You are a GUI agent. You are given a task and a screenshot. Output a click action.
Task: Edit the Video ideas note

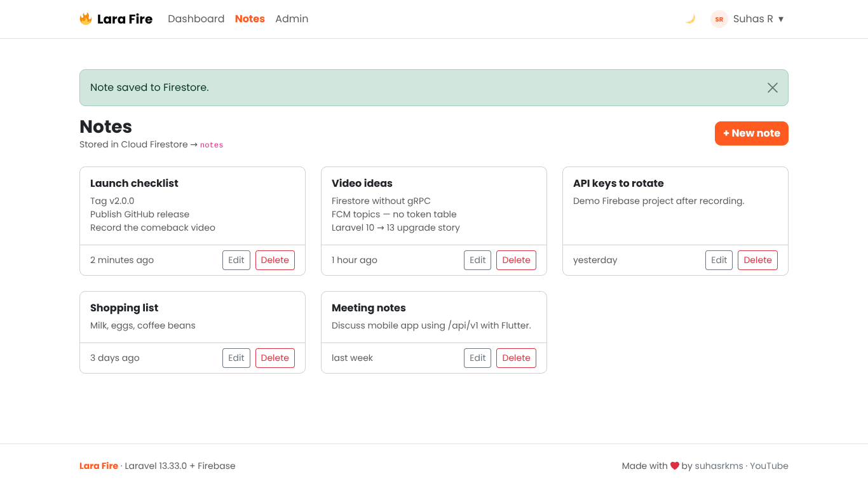pos(478,260)
